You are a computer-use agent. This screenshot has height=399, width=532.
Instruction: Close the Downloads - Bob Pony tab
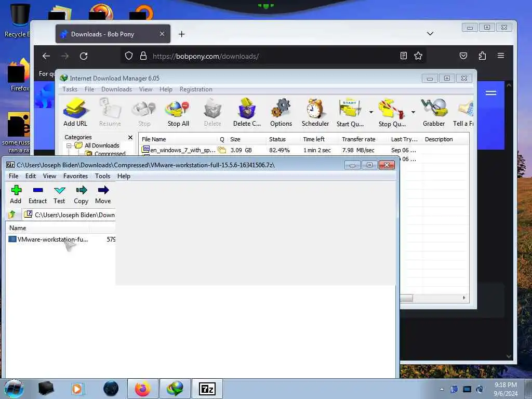(162, 34)
